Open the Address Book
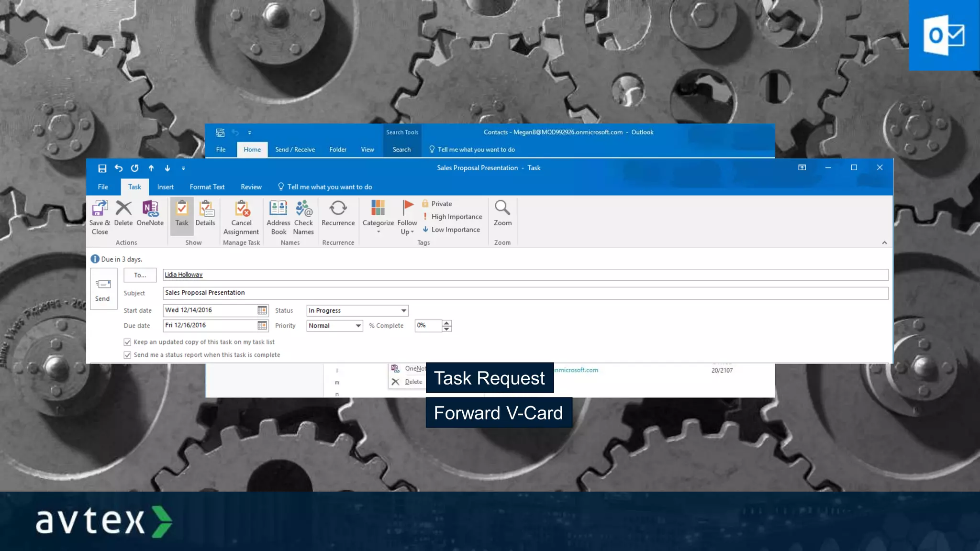980x551 pixels. [278, 217]
